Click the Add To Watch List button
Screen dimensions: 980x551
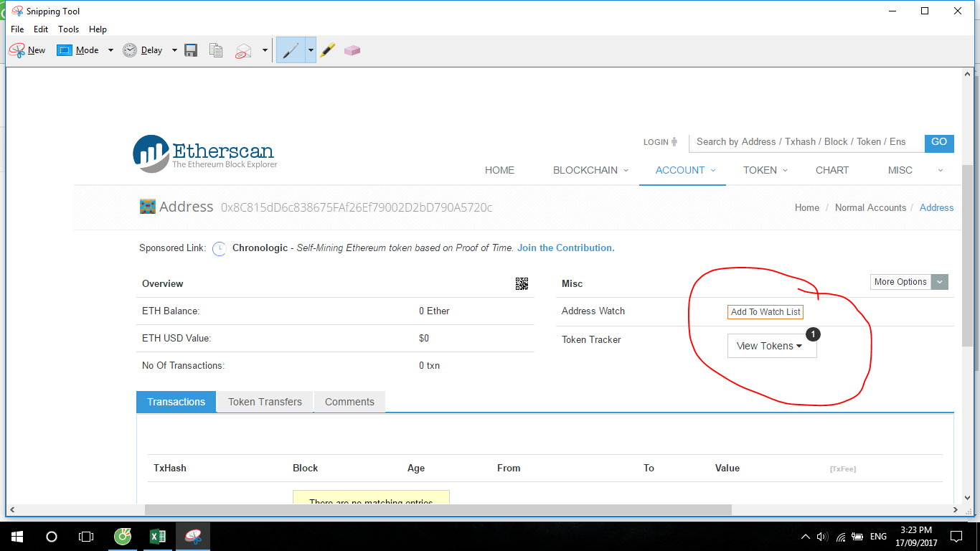[765, 312]
